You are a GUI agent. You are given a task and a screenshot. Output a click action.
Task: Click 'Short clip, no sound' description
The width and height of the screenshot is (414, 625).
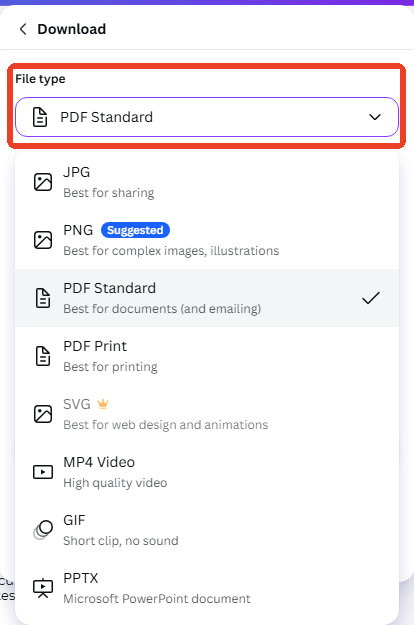point(121,541)
